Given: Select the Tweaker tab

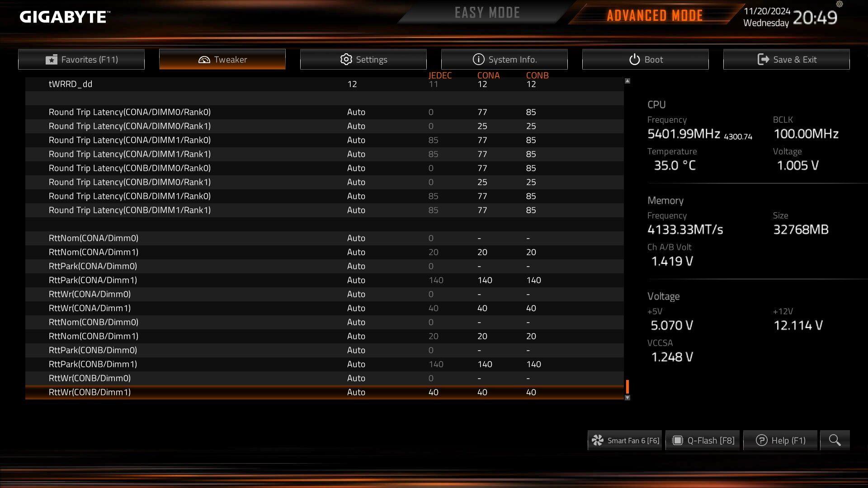Looking at the screenshot, I should (x=222, y=59).
